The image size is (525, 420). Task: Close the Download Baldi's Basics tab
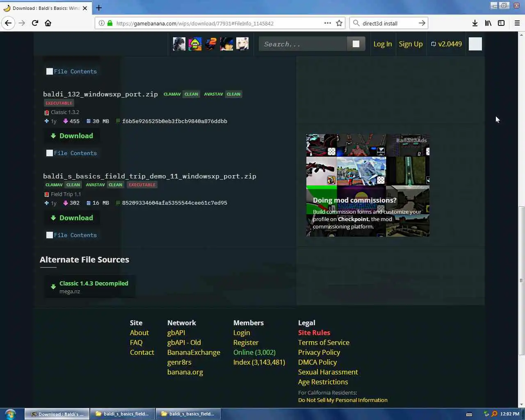[85, 8]
